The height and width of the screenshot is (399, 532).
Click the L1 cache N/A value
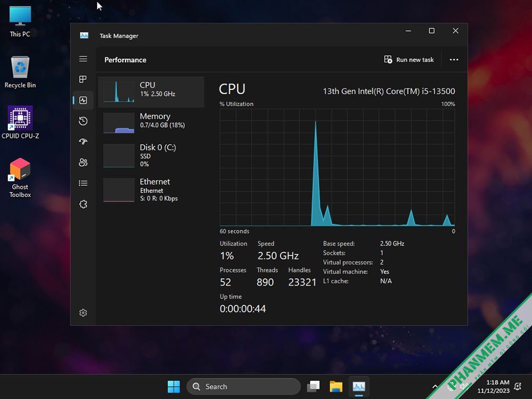point(386,281)
